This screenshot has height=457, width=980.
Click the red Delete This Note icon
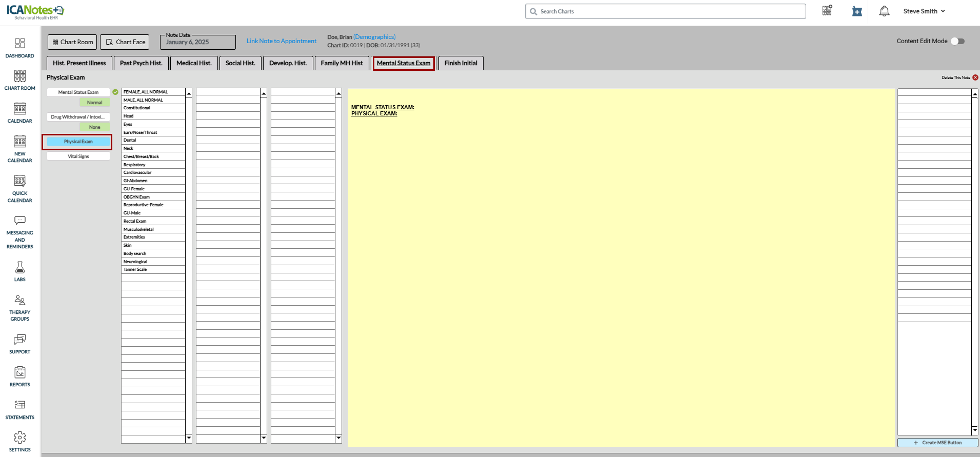pyautogui.click(x=975, y=77)
